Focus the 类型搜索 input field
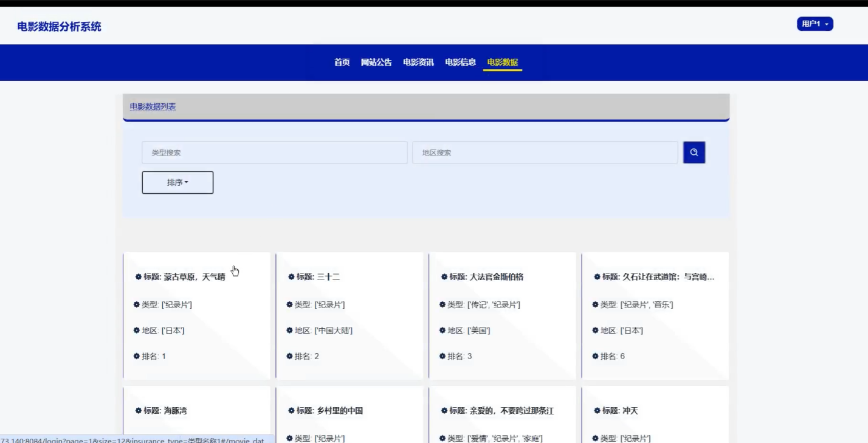The image size is (868, 443). tap(275, 153)
